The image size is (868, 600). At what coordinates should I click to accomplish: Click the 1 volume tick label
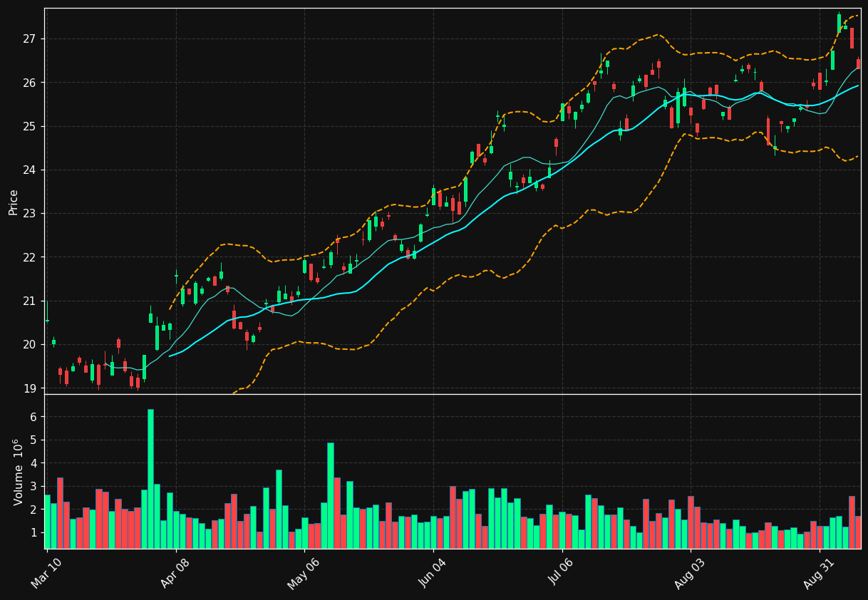click(x=34, y=533)
